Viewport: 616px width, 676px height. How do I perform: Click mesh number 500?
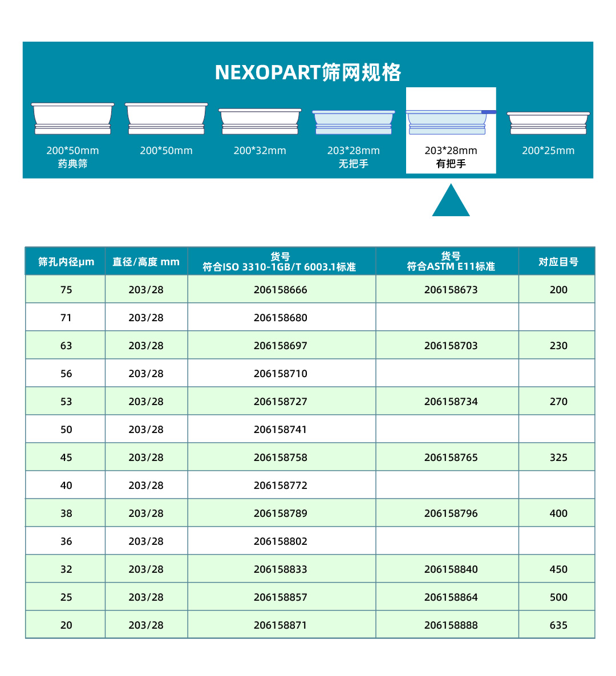[x=558, y=597]
